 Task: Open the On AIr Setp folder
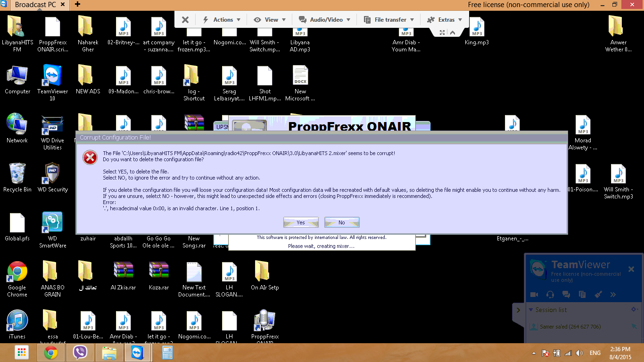264,276
